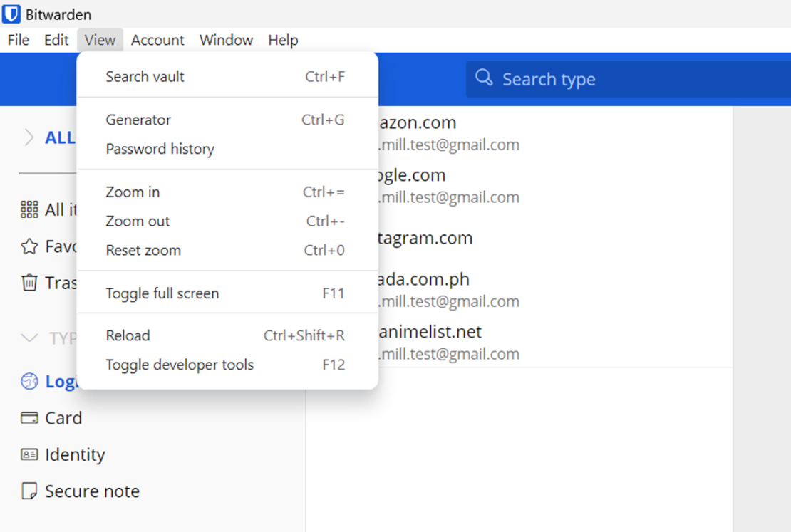
Task: Toggle developer tools
Action: [x=180, y=365]
